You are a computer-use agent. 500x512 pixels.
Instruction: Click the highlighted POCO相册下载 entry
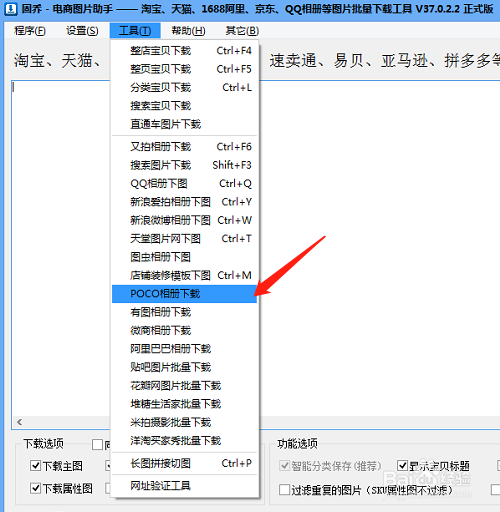point(184,294)
